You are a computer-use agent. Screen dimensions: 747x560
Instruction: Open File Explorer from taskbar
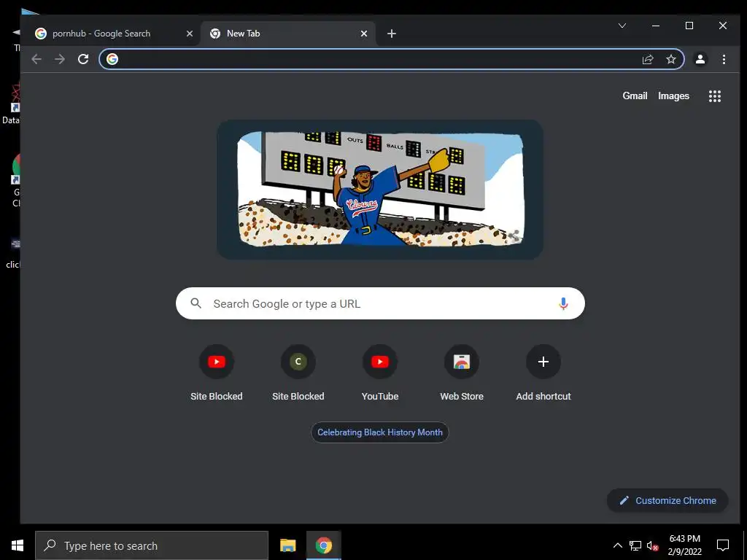[287, 545]
